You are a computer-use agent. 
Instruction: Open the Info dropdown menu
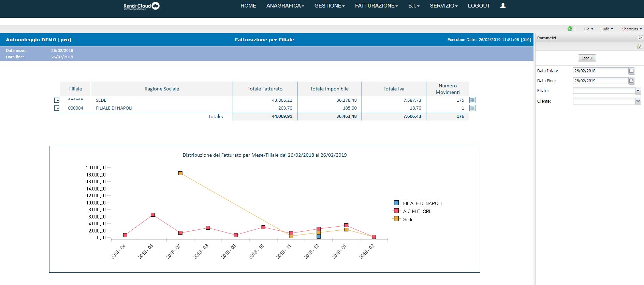click(608, 29)
